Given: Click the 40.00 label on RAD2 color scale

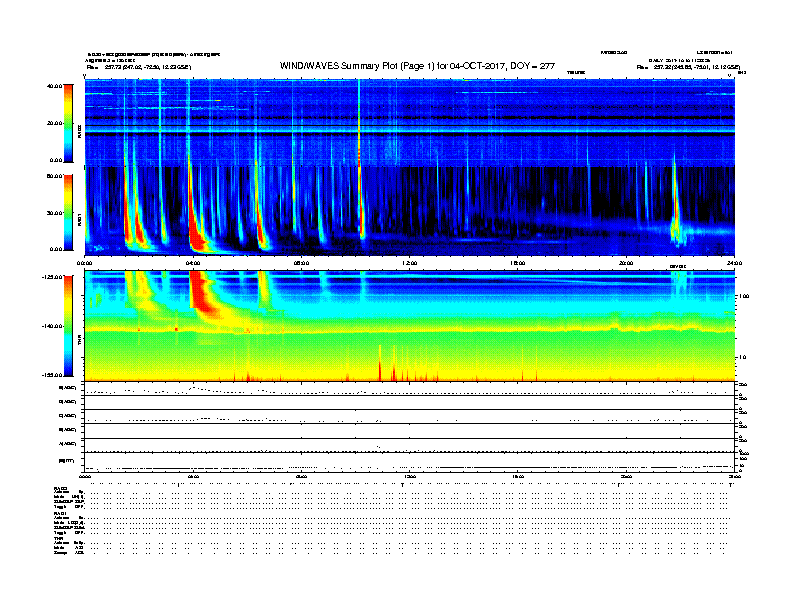Looking at the screenshot, I should point(54,86).
